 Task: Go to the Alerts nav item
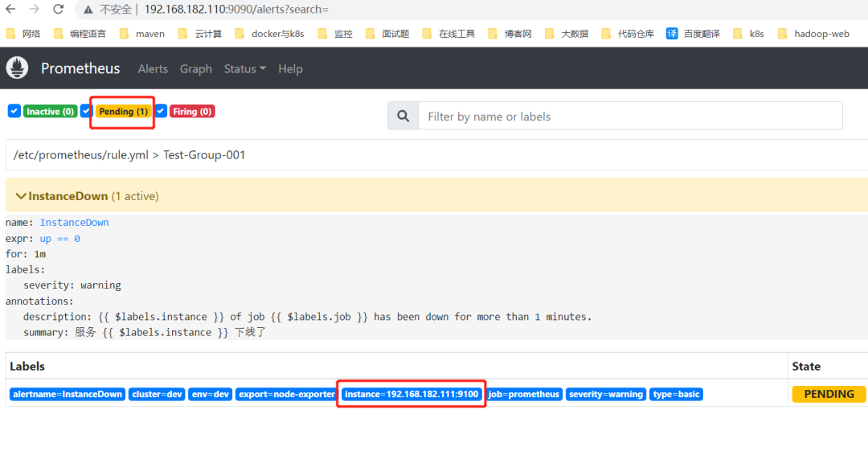click(x=153, y=68)
